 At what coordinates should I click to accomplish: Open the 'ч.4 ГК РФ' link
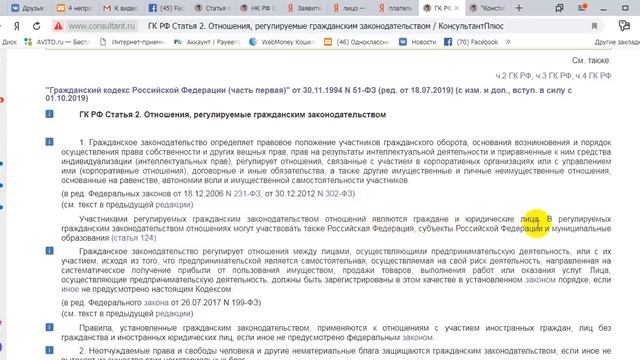[593, 76]
